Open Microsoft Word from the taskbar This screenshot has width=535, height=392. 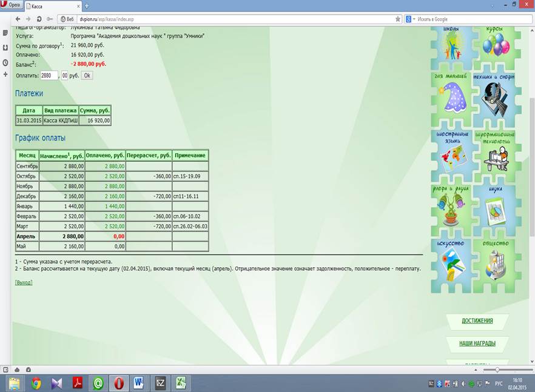pos(138,384)
